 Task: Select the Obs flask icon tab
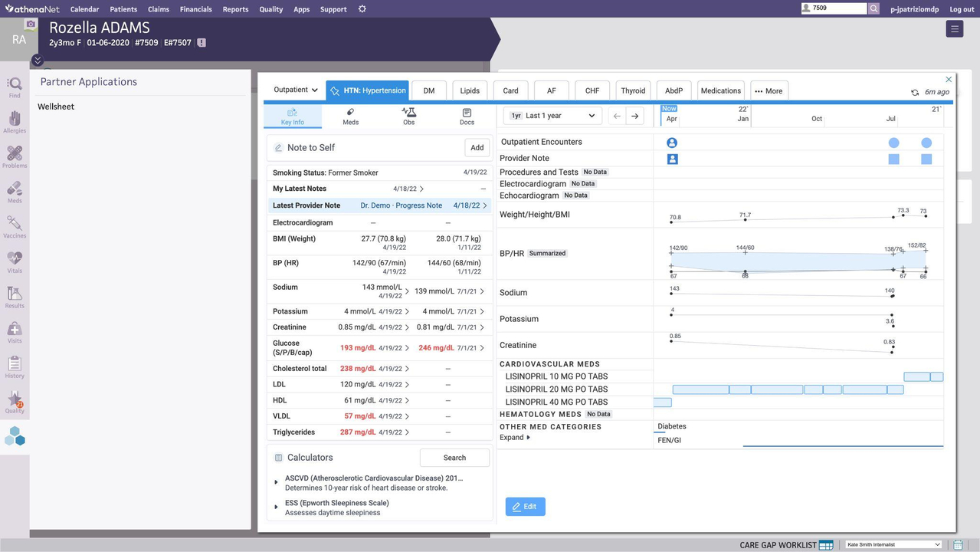[408, 116]
